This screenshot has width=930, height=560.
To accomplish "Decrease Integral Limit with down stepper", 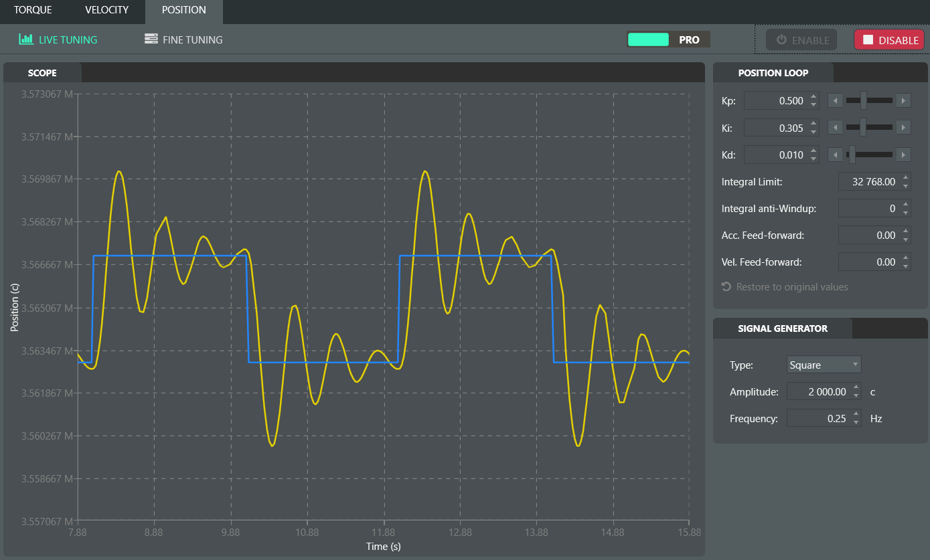I will (906, 185).
